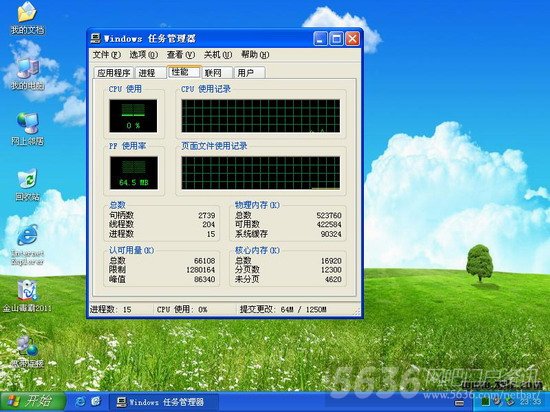Switch to the 联网 tab
The height and width of the screenshot is (412, 550).
click(x=217, y=73)
